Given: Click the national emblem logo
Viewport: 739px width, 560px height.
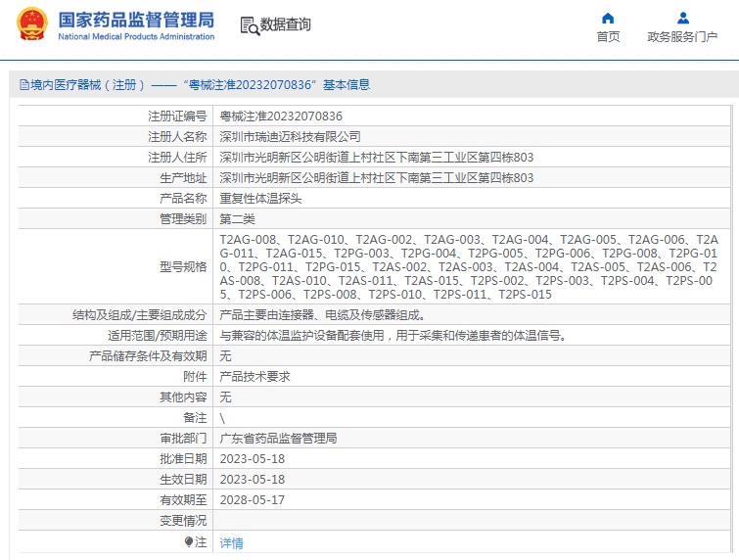Looking at the screenshot, I should click(32, 24).
